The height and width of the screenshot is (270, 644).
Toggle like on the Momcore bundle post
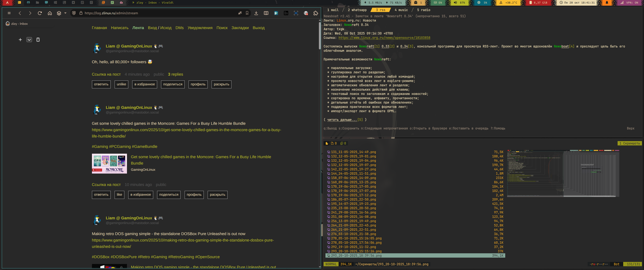[x=119, y=195]
